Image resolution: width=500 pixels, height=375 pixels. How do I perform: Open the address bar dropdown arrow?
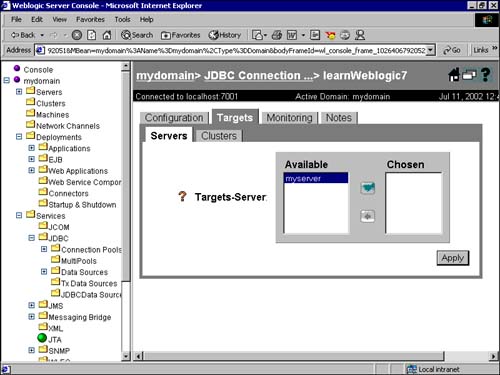(431, 50)
